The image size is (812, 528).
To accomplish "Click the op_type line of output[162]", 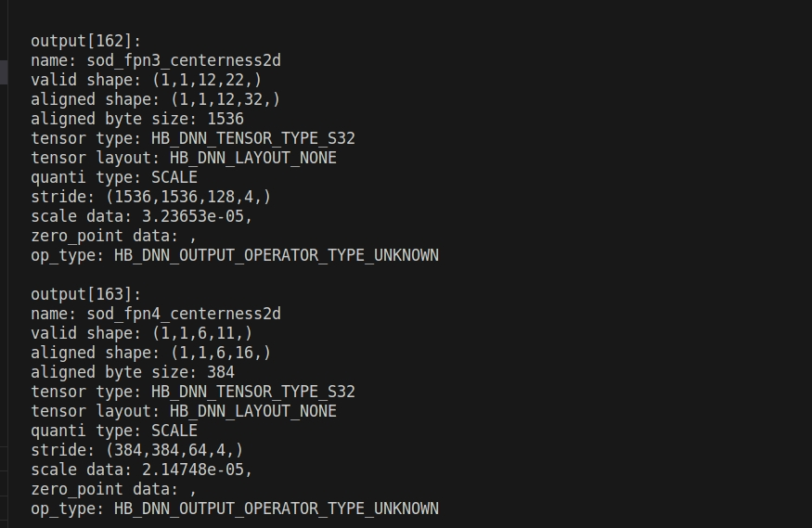I will tap(234, 255).
